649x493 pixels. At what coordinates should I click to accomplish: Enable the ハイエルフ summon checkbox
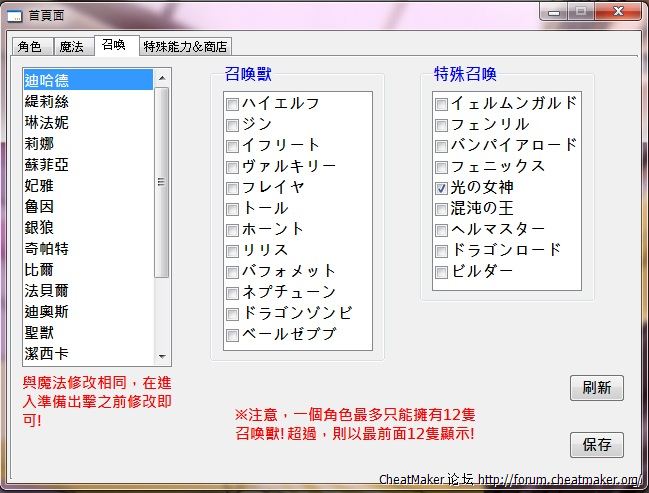pos(232,104)
